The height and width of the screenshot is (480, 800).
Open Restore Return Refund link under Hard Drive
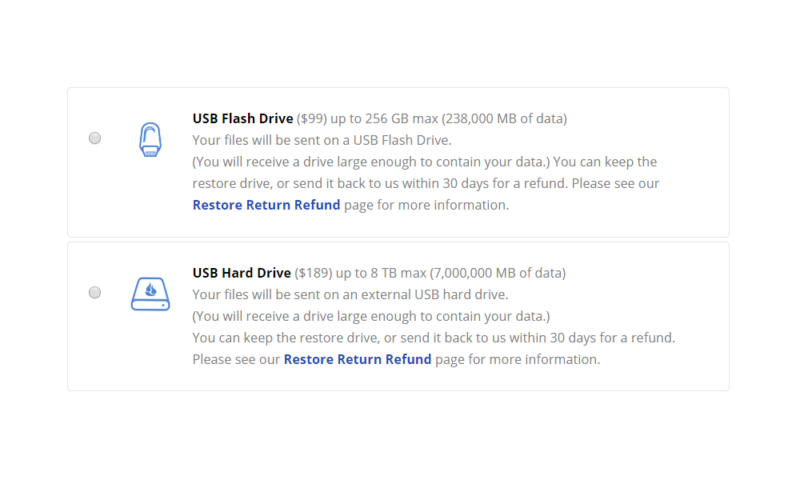[358, 360]
